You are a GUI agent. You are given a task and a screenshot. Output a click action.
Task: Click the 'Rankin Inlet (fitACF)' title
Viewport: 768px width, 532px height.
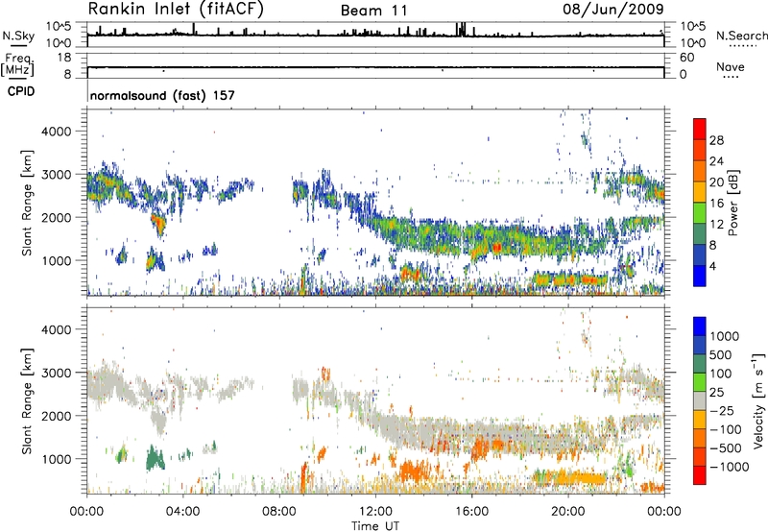coord(176,9)
